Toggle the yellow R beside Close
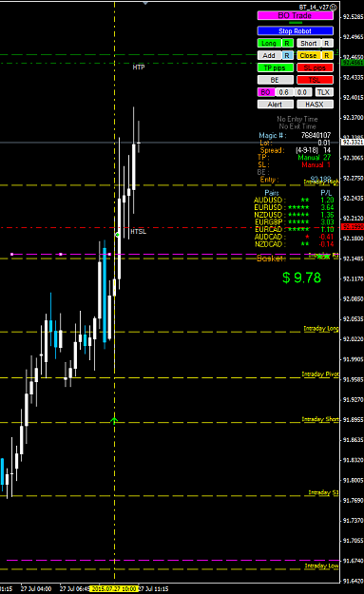Screen dimensions: 364x594 [327, 55]
